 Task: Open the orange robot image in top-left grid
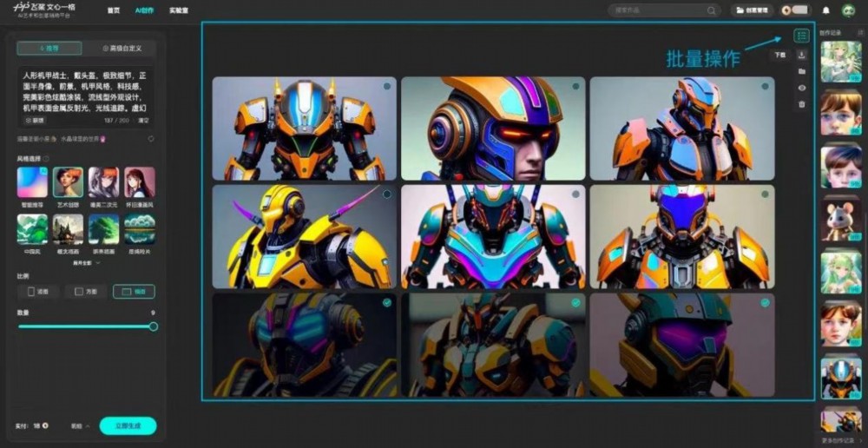tap(305, 128)
